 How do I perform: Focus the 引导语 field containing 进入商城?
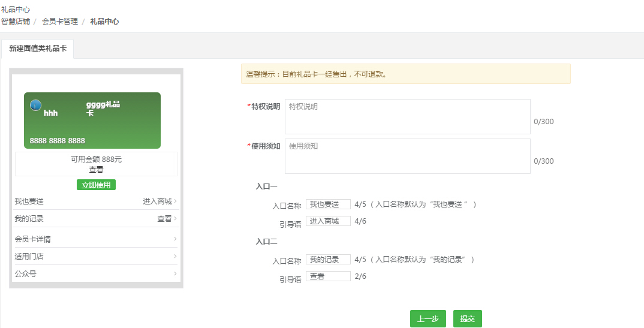click(x=328, y=221)
